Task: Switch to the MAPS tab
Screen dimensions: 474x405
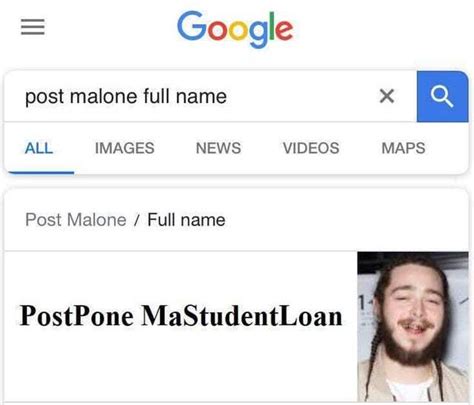Action: click(x=403, y=148)
